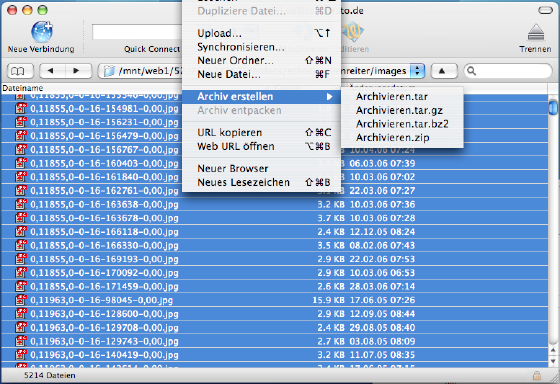Click icon of file 0,11855,0-0-16-162761-0,00.jpg
Viewport: 560px width, 384px height.
(21, 190)
